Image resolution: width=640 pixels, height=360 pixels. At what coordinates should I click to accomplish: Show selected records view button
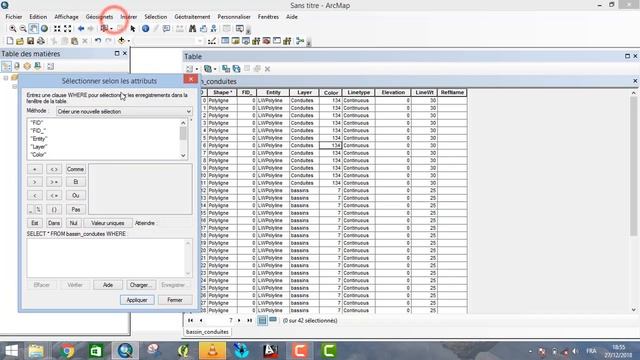coord(273,320)
